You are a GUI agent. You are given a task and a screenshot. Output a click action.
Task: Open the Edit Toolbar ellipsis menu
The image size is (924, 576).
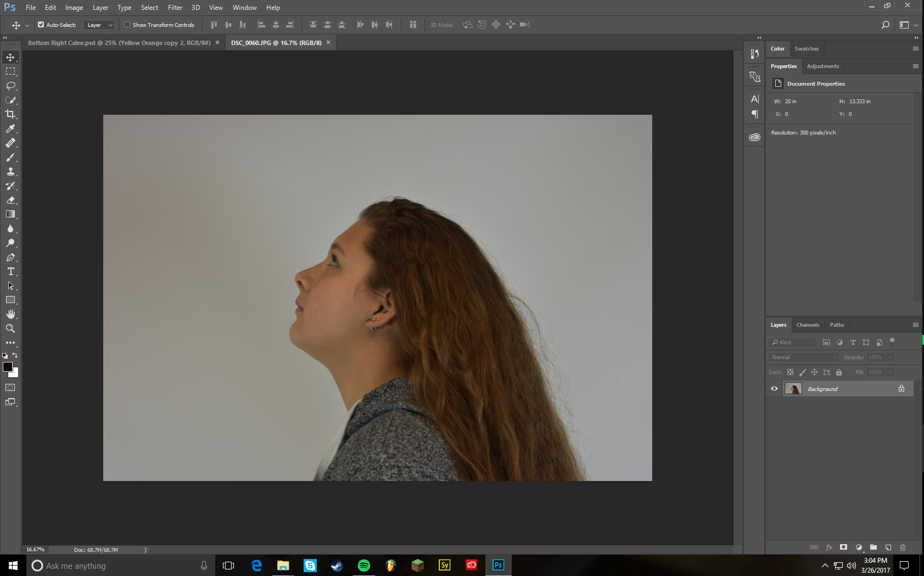pos(10,343)
